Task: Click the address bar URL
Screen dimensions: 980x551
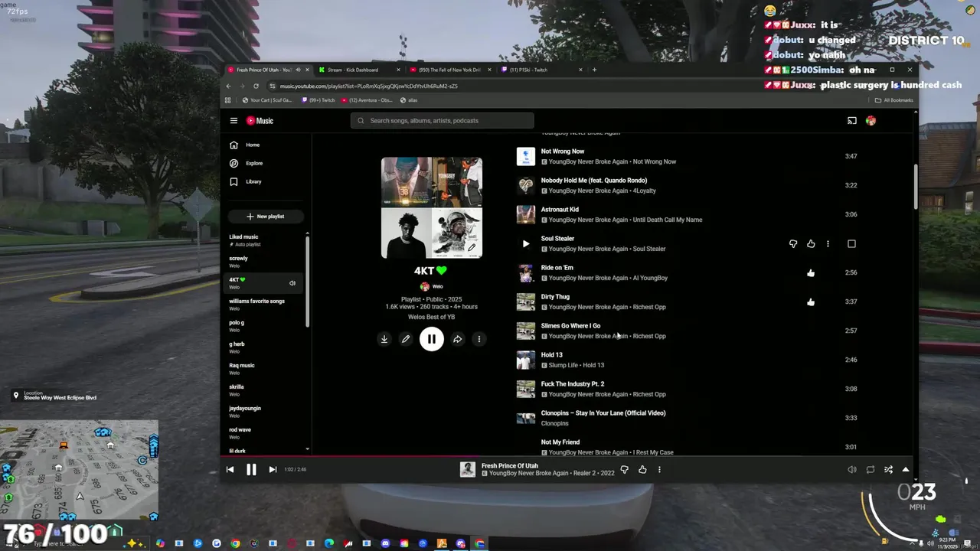Action: click(368, 86)
